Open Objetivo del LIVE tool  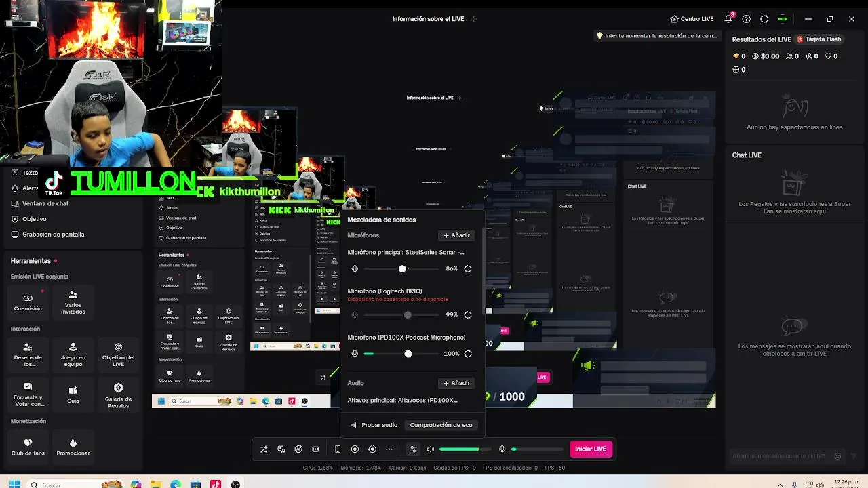(118, 354)
